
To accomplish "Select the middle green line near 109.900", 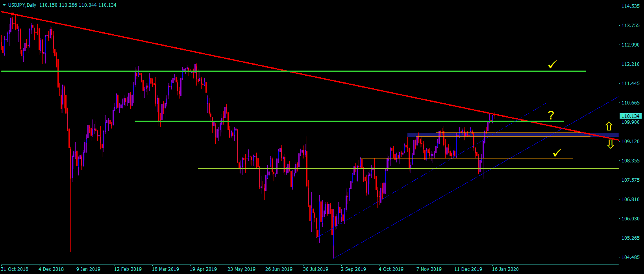I will pos(349,121).
